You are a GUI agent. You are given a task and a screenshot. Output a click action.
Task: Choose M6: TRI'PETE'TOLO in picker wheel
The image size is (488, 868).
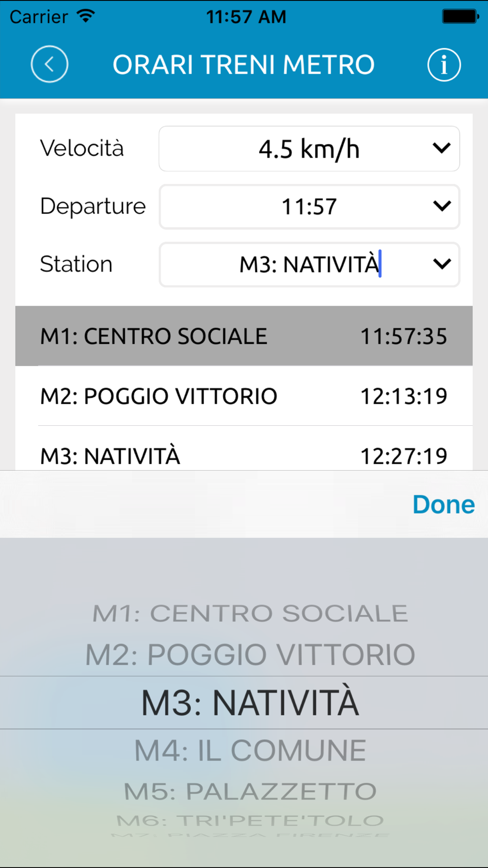(250, 821)
